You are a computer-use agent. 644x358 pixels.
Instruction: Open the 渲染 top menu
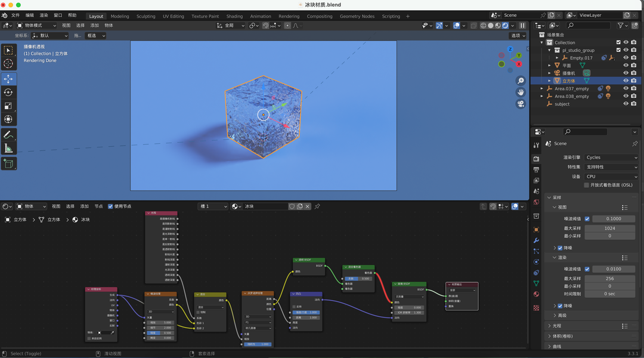[x=44, y=15]
